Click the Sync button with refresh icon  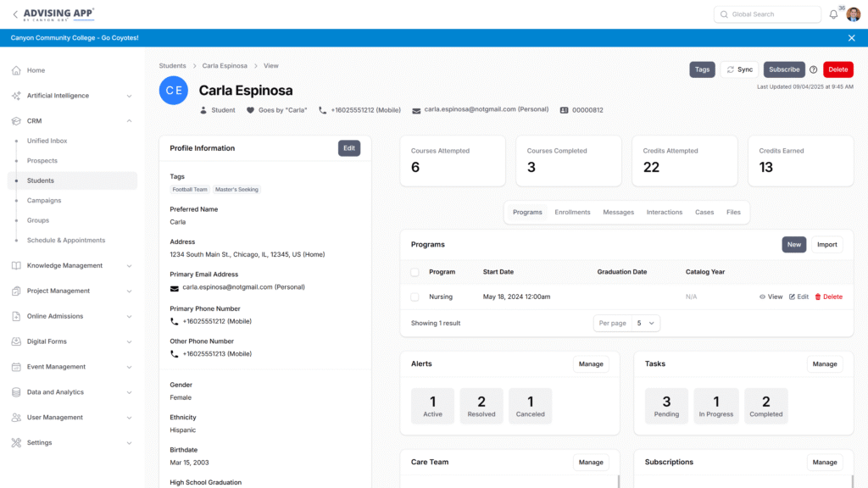[739, 69]
